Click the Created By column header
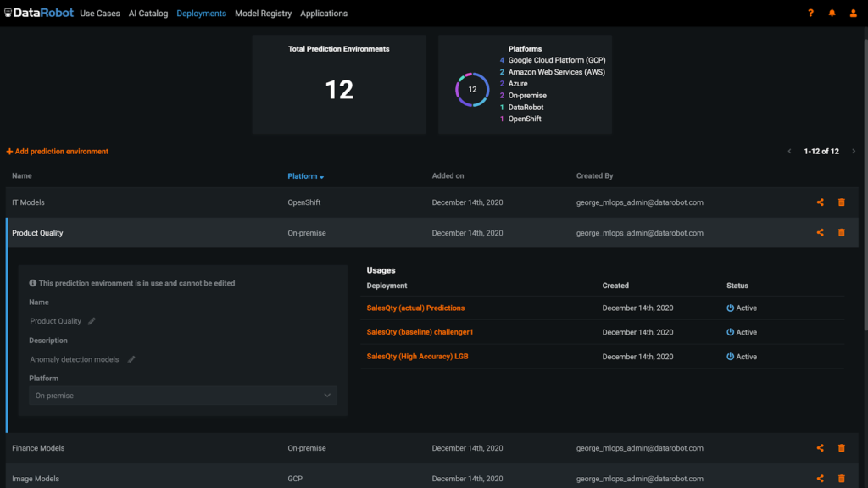868x488 pixels. point(594,176)
